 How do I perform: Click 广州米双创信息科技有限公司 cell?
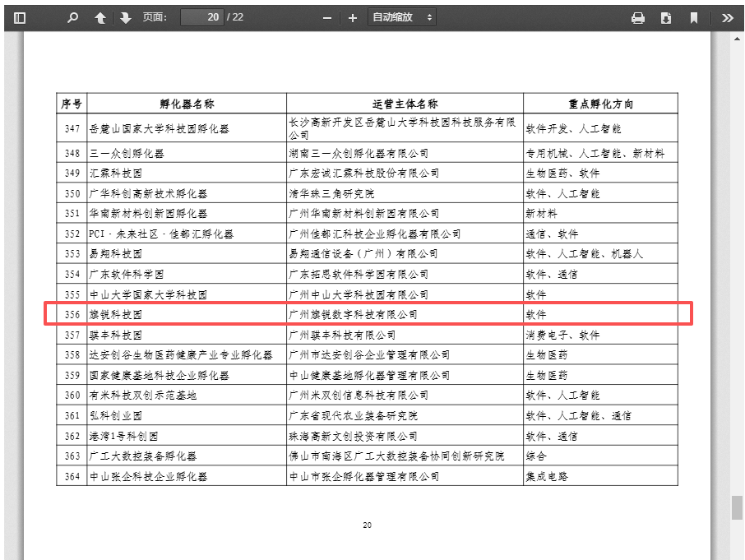click(405, 396)
